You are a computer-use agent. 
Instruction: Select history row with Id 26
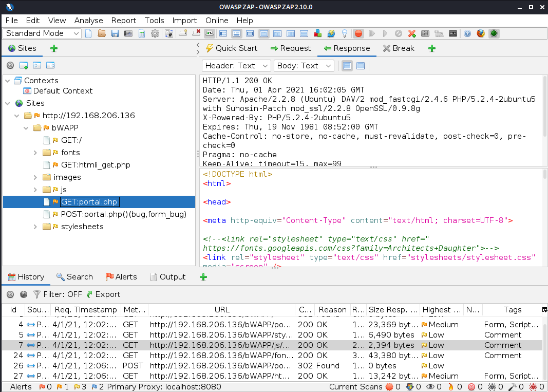click(273, 366)
